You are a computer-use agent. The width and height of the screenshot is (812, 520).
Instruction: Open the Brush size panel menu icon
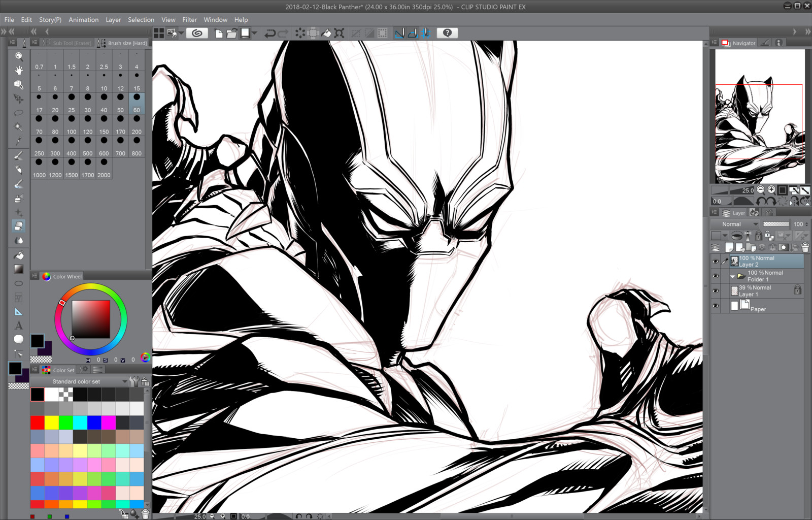point(35,43)
